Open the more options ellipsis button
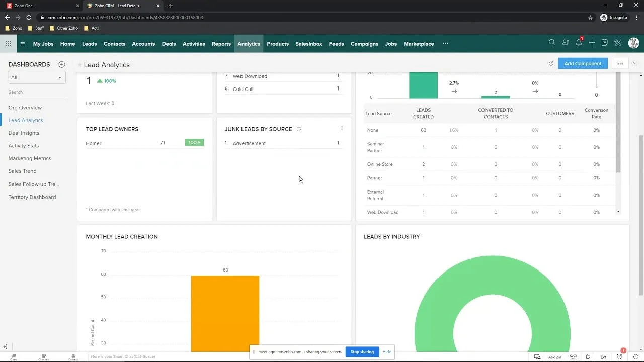 click(x=620, y=64)
